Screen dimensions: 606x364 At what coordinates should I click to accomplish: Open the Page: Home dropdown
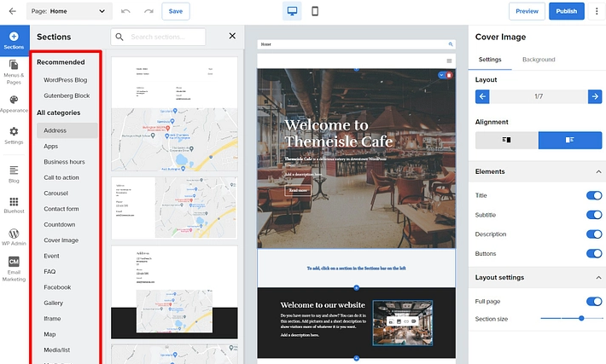click(x=70, y=11)
